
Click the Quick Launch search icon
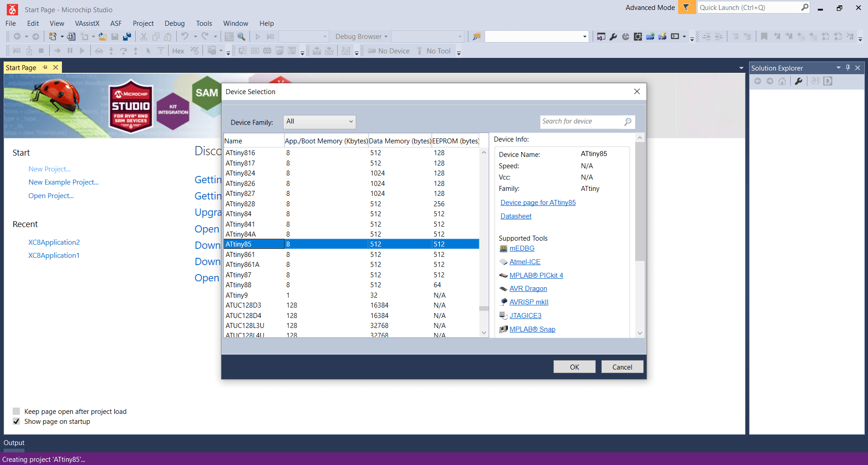(805, 7)
